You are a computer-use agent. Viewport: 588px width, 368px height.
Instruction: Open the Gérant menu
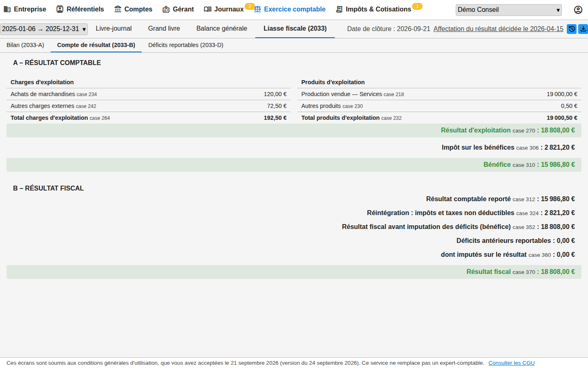[x=178, y=9]
